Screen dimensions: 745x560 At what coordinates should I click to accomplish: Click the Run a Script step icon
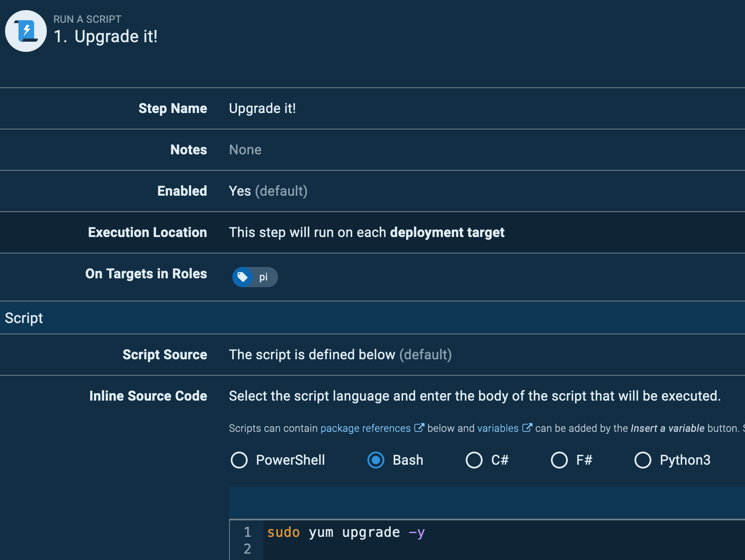pyautogui.click(x=26, y=31)
